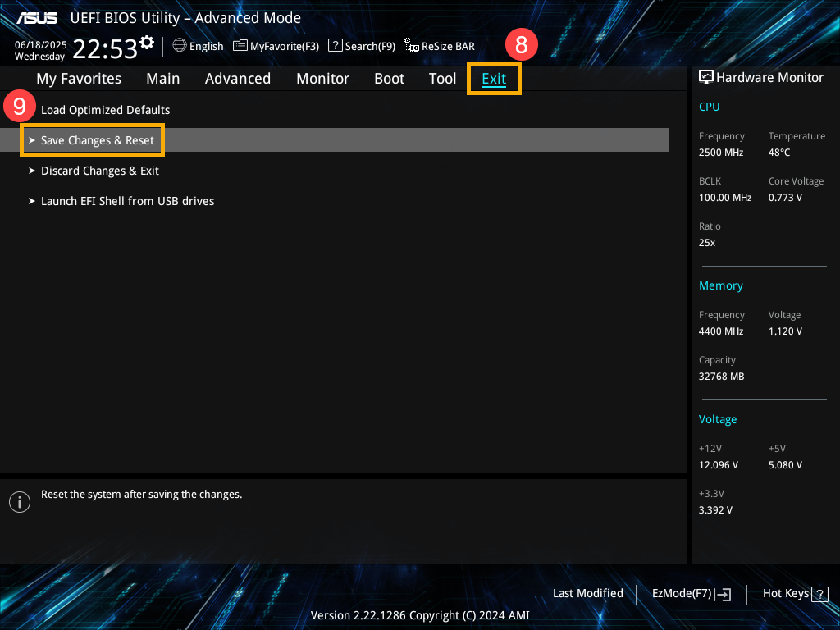The height and width of the screenshot is (630, 840).
Task: Click the globe language icon
Action: click(x=180, y=46)
